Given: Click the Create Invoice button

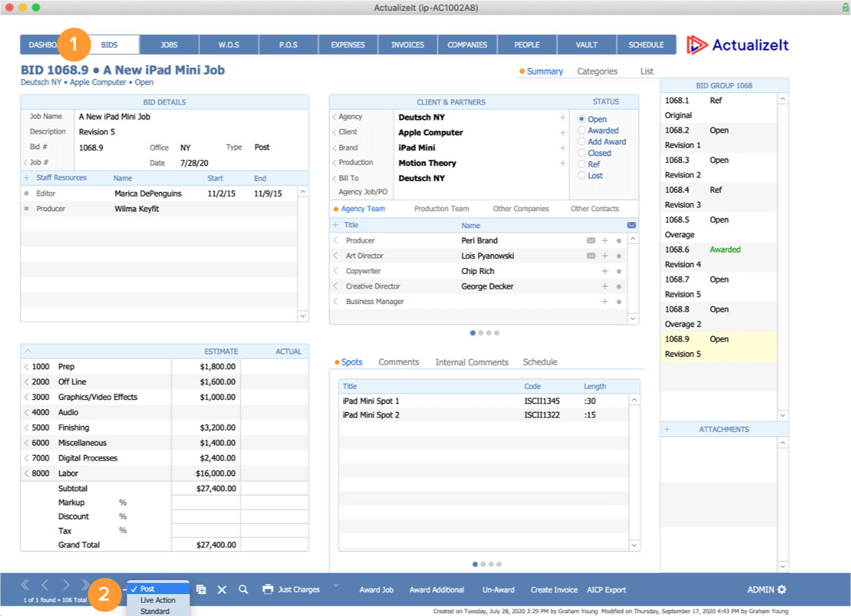Looking at the screenshot, I should click(x=554, y=590).
